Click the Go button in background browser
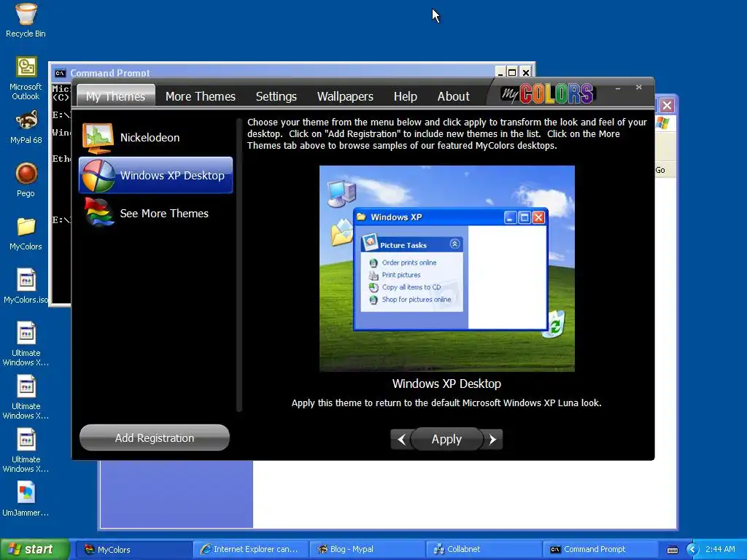The height and width of the screenshot is (560, 747). pyautogui.click(x=660, y=170)
